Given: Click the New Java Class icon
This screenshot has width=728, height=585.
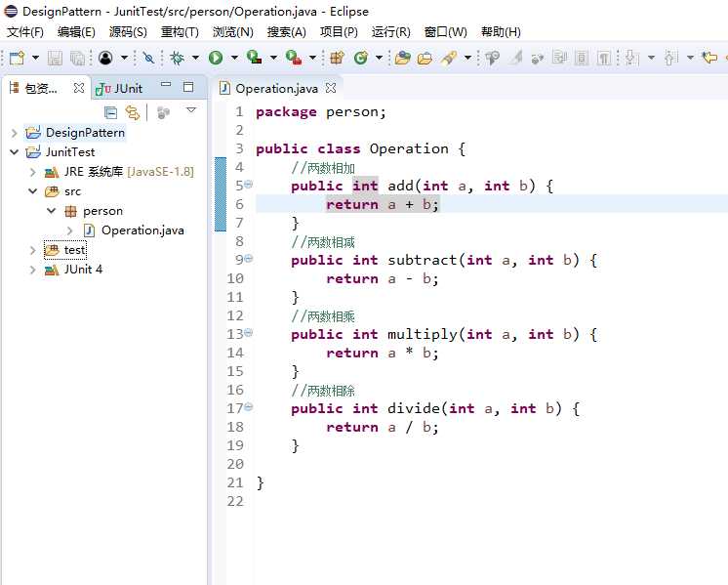Looking at the screenshot, I should [x=361, y=58].
